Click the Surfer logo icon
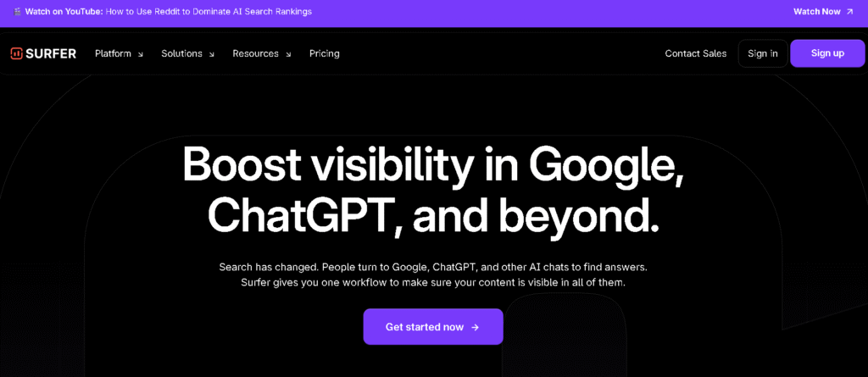 [16, 53]
